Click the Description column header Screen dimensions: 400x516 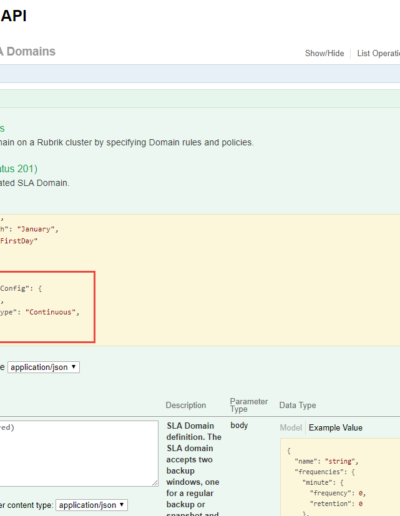[x=186, y=405]
